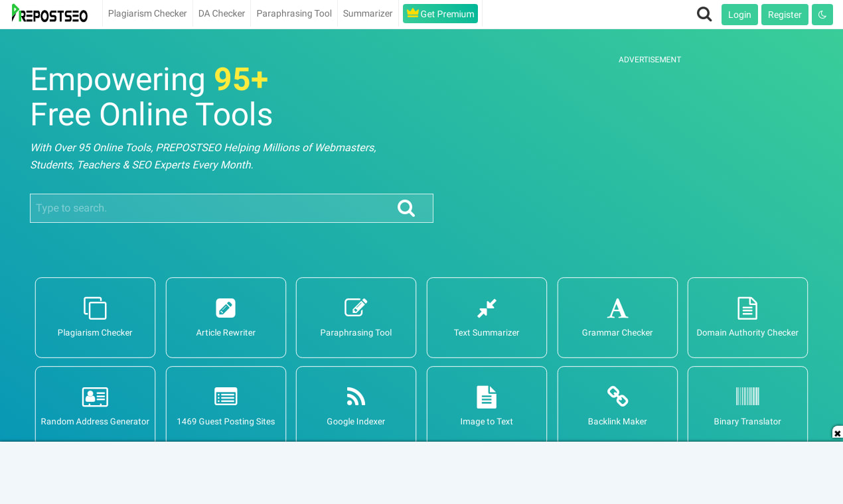Click the Random Address Generator ID card icon
843x504 pixels.
pos(95,397)
